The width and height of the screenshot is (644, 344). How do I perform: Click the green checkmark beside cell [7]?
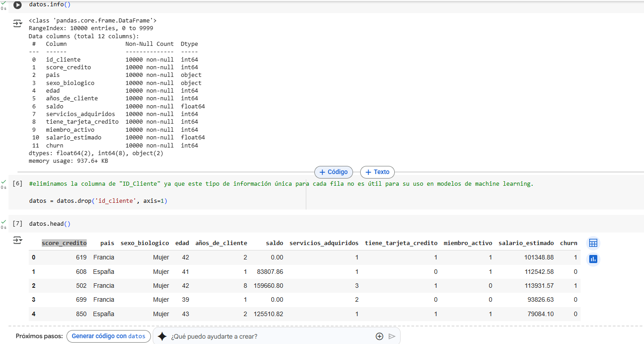(4, 222)
